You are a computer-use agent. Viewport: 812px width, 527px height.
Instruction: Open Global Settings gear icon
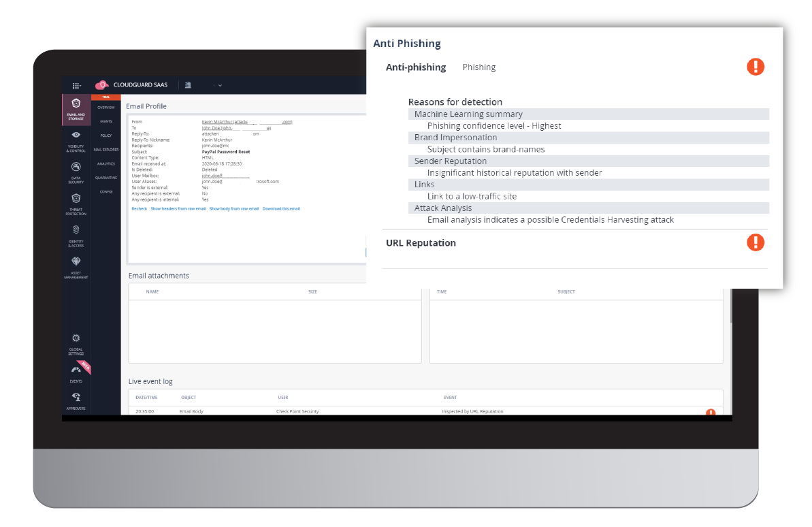[76, 338]
